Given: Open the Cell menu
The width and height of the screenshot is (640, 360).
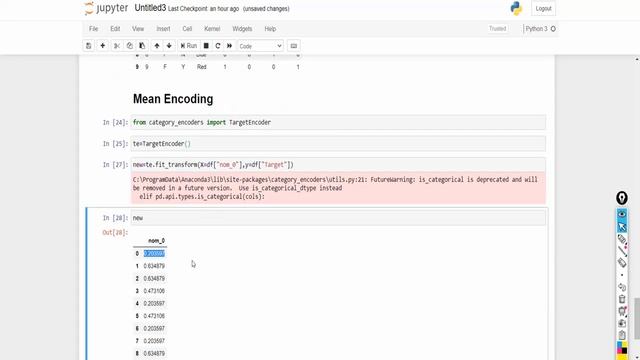Looking at the screenshot, I should 187,29.
